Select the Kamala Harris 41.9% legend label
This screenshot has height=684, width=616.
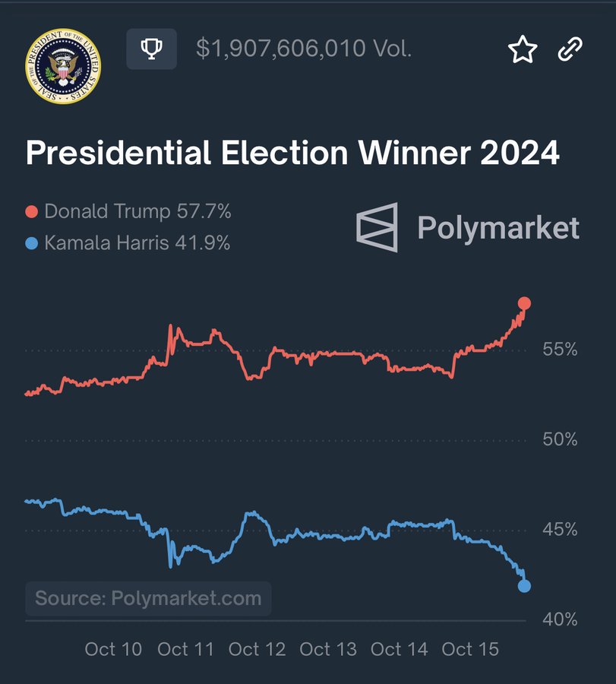coord(137,243)
